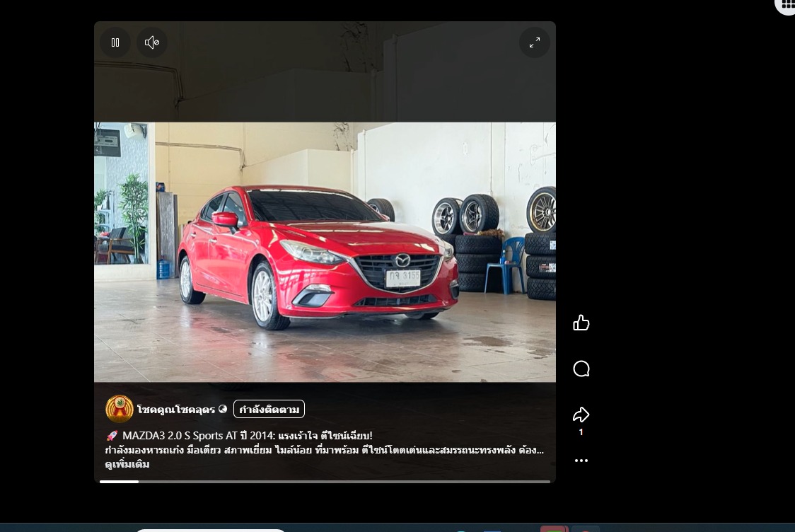
Task: Click the page's round profile avatar
Action: 120,409
